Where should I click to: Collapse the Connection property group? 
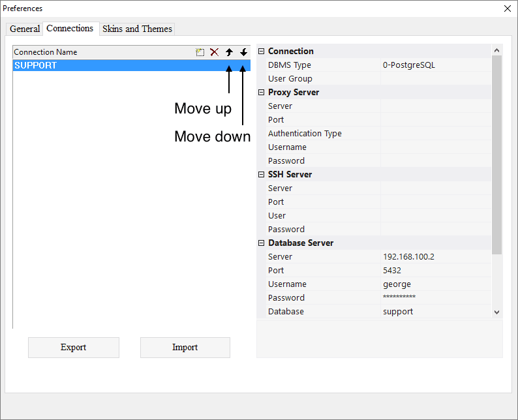tap(262, 52)
